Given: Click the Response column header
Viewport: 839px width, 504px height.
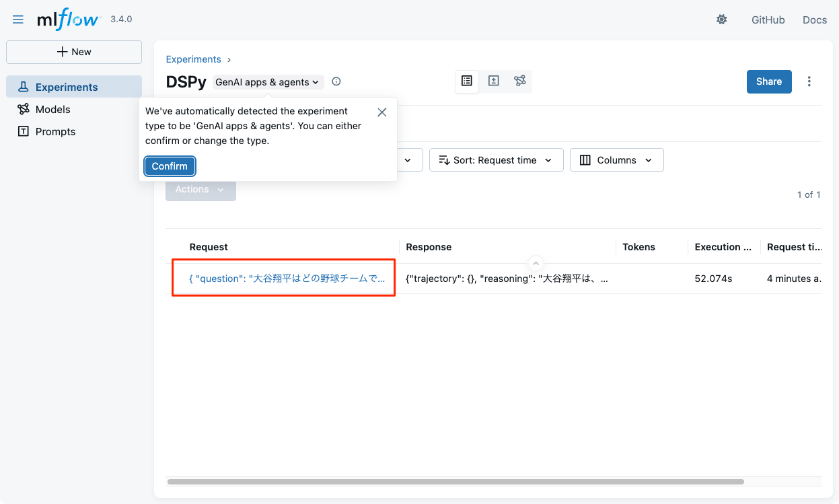Looking at the screenshot, I should (429, 247).
